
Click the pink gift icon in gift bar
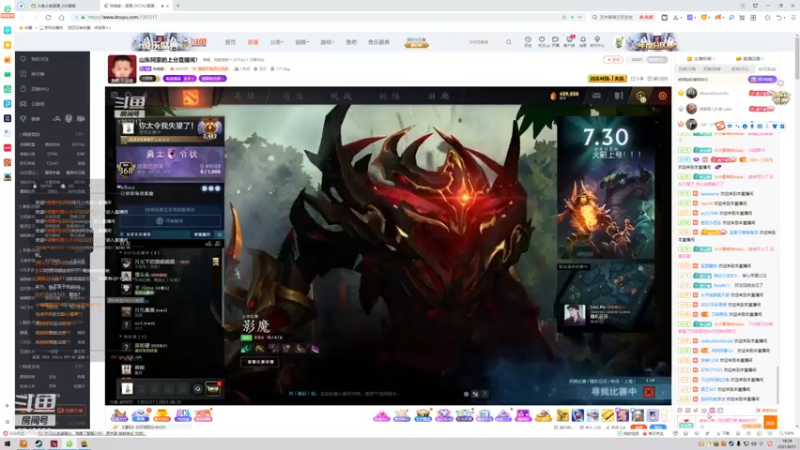point(381,416)
